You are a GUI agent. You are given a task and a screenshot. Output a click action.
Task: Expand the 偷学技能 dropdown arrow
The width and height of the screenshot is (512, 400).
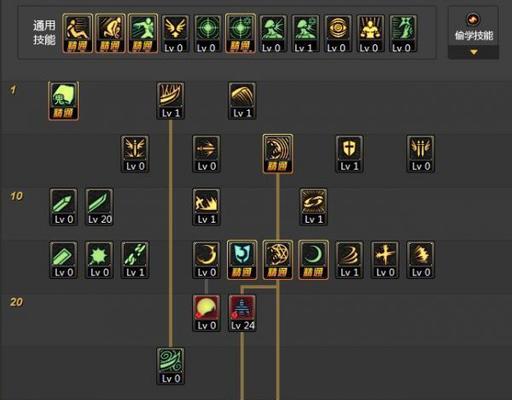(474, 52)
